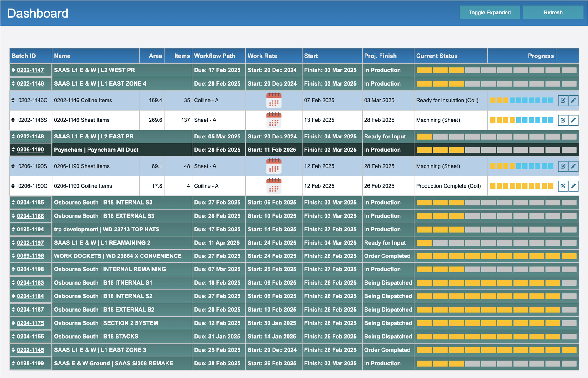Click pencil icon for 0202-1146 Coiline Items
This screenshot has width=588, height=378.
click(x=573, y=101)
